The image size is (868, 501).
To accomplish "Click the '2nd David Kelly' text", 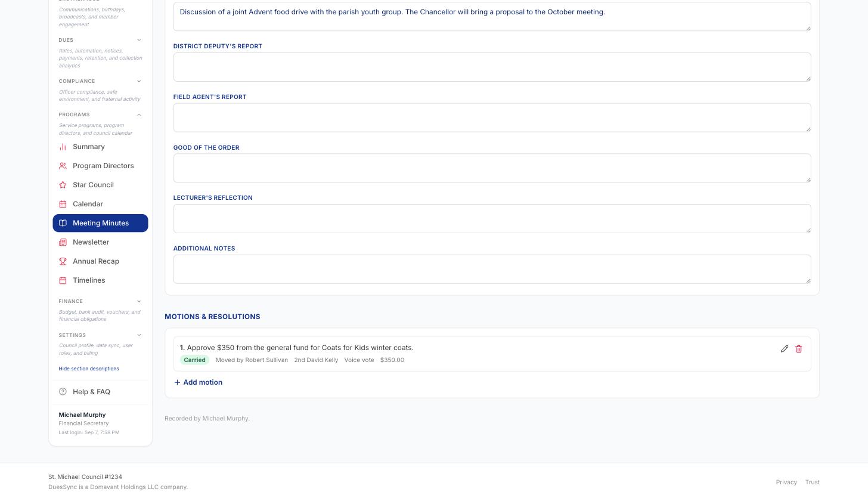I will click(316, 360).
